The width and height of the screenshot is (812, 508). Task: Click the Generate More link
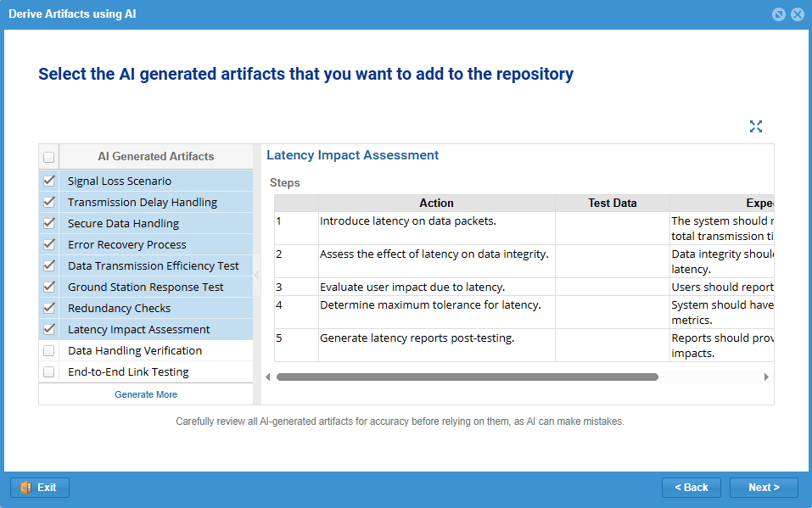point(146,394)
